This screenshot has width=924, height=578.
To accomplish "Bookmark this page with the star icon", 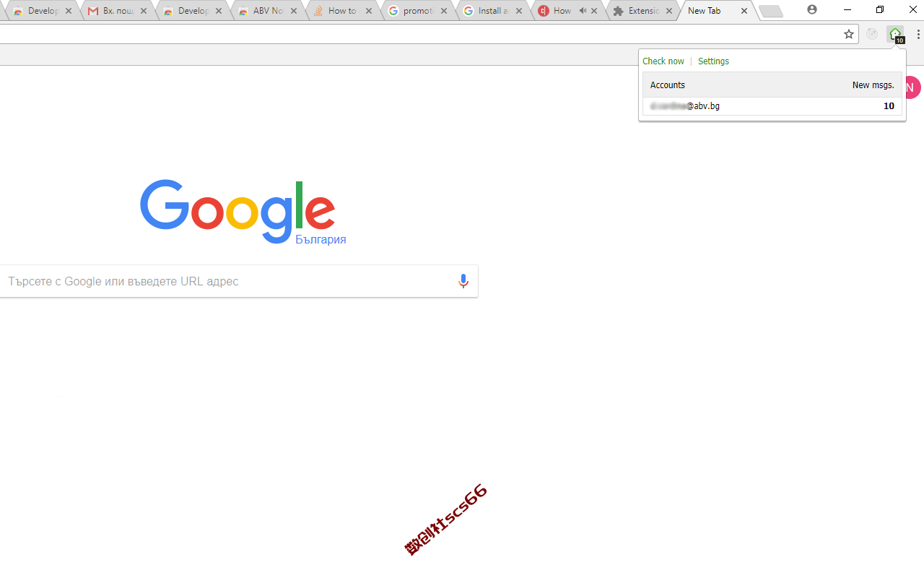I will point(849,34).
